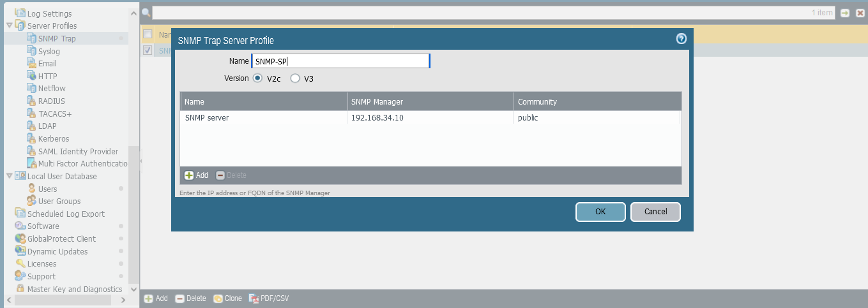Image resolution: width=868 pixels, height=308 pixels.
Task: Open the Kerberos server profiles
Action: 54,138
